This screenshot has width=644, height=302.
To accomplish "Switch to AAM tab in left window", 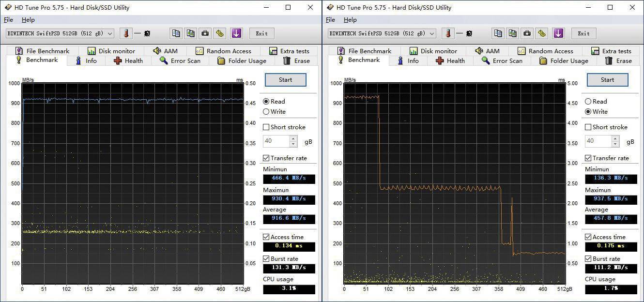I will [165, 51].
